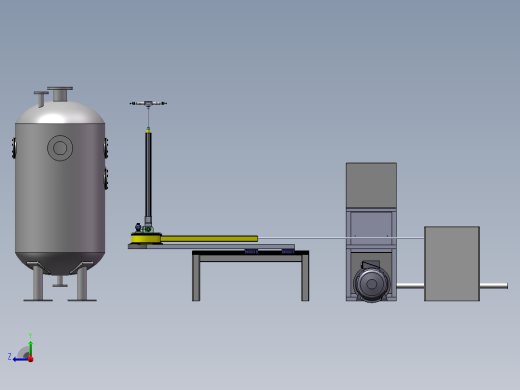Click the green Y axis of the triad

point(30,349)
